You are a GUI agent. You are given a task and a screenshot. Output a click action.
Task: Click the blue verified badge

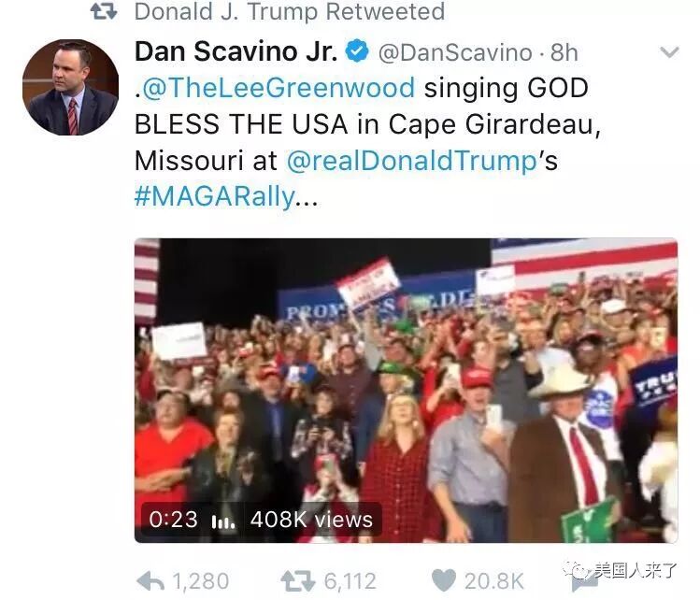tap(357, 50)
